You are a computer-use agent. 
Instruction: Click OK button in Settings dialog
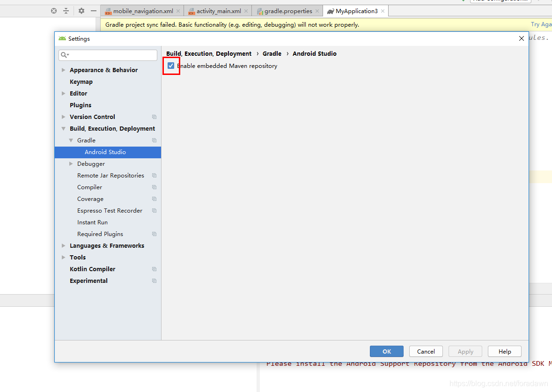[387, 352]
